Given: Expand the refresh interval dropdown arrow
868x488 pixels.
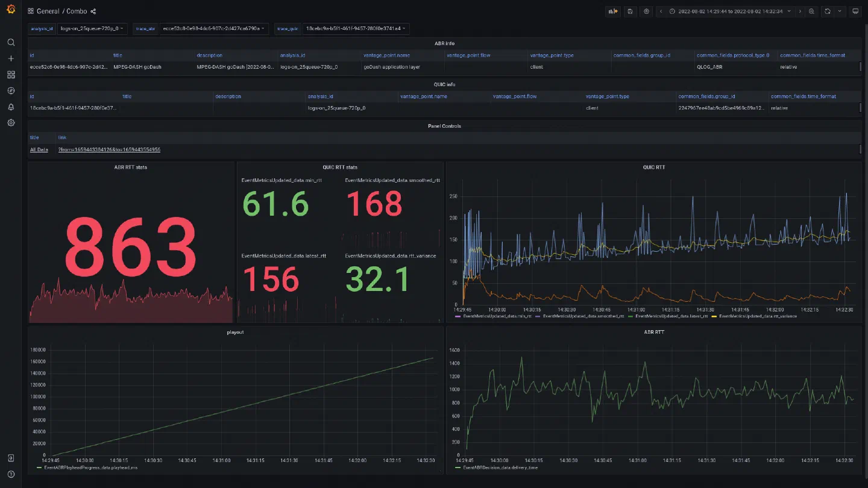Looking at the screenshot, I should tap(840, 11).
